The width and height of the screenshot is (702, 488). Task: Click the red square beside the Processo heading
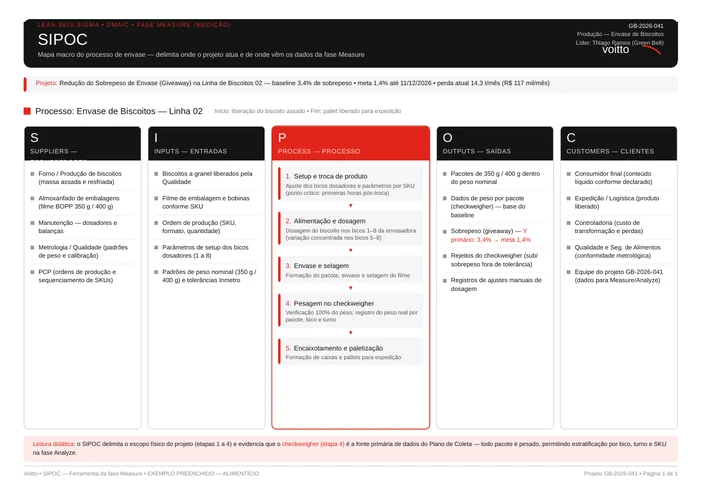tap(27, 111)
